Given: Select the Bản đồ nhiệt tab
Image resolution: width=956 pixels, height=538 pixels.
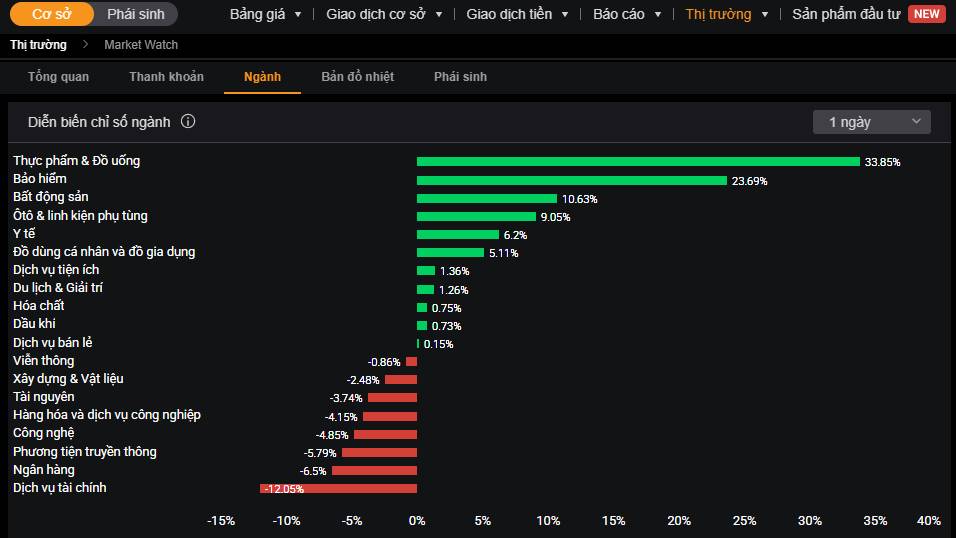Looking at the screenshot, I should click(x=357, y=77).
